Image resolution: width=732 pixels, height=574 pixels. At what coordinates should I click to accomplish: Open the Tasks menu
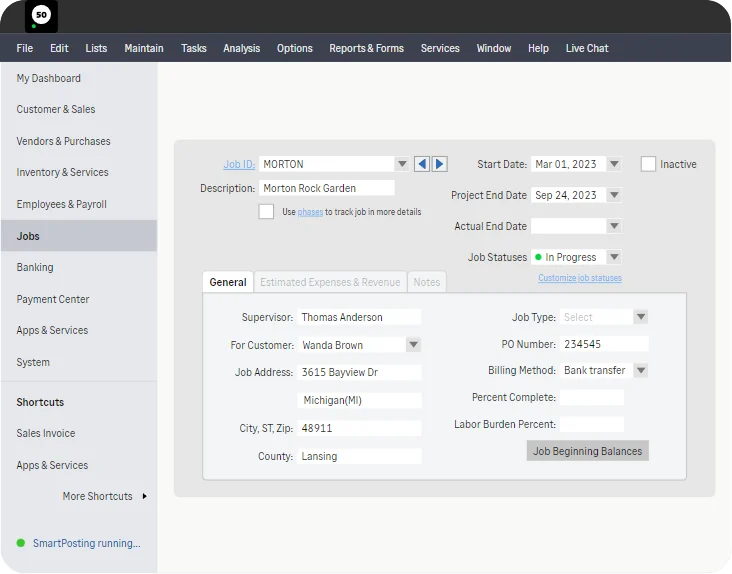[194, 48]
